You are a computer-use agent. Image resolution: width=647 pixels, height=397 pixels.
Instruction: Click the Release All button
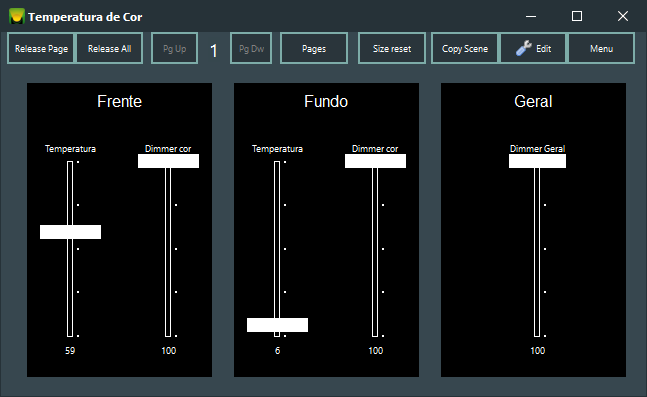point(109,48)
